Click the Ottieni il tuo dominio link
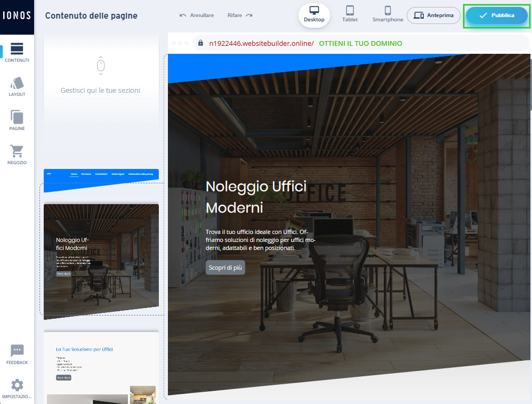 360,43
